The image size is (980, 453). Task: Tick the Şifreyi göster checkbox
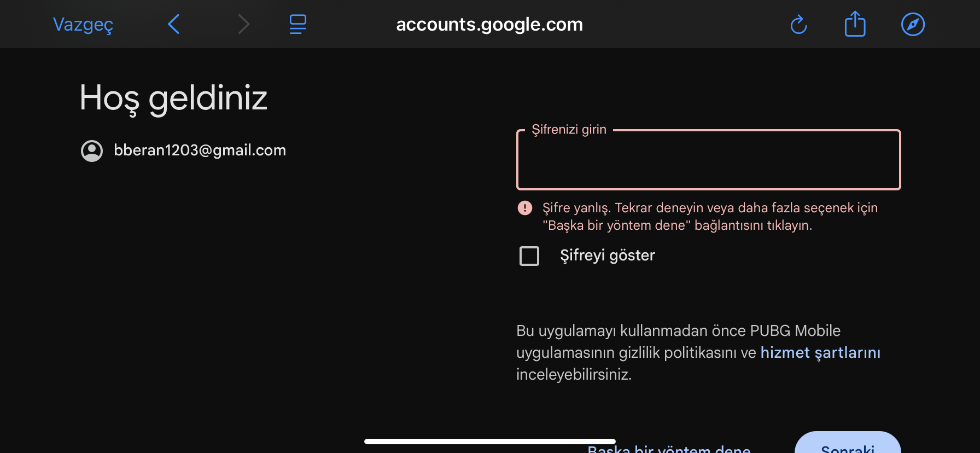[529, 255]
